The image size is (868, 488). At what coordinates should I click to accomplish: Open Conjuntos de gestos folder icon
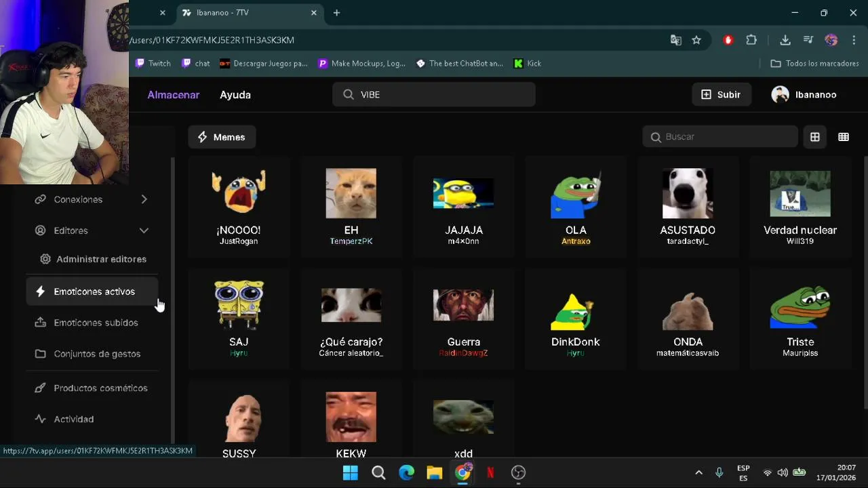(40, 354)
